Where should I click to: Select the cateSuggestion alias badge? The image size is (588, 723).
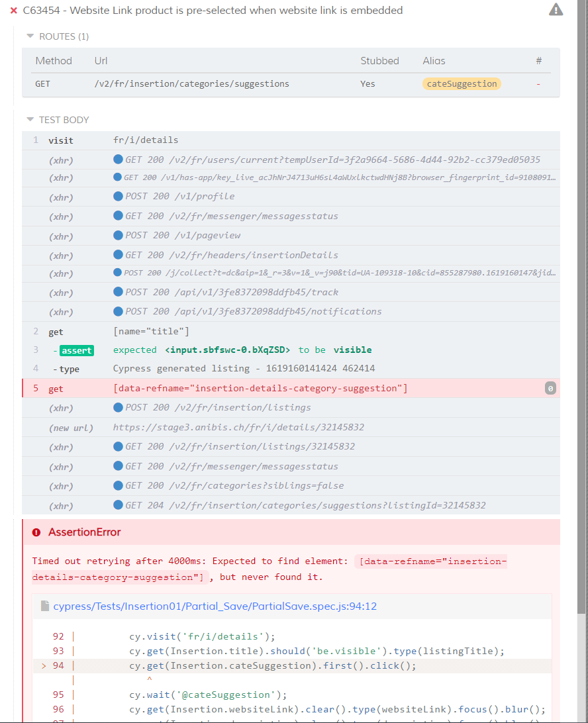[x=462, y=83]
